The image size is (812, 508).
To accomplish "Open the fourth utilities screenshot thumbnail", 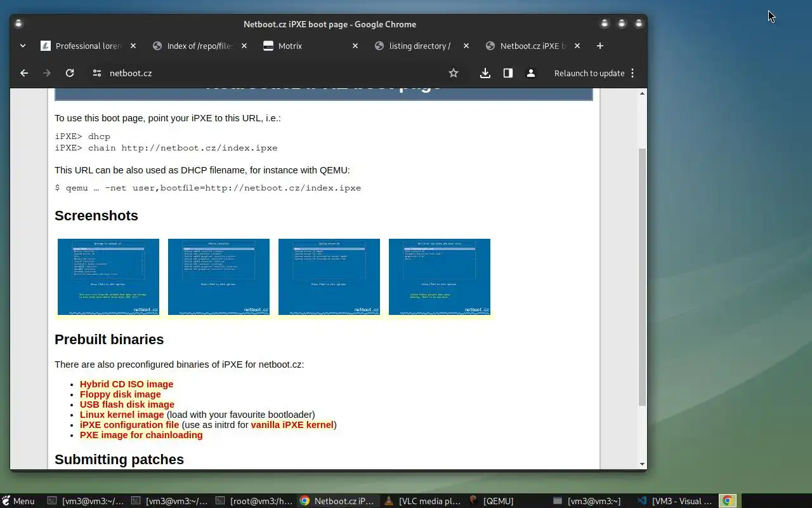I will pyautogui.click(x=440, y=277).
